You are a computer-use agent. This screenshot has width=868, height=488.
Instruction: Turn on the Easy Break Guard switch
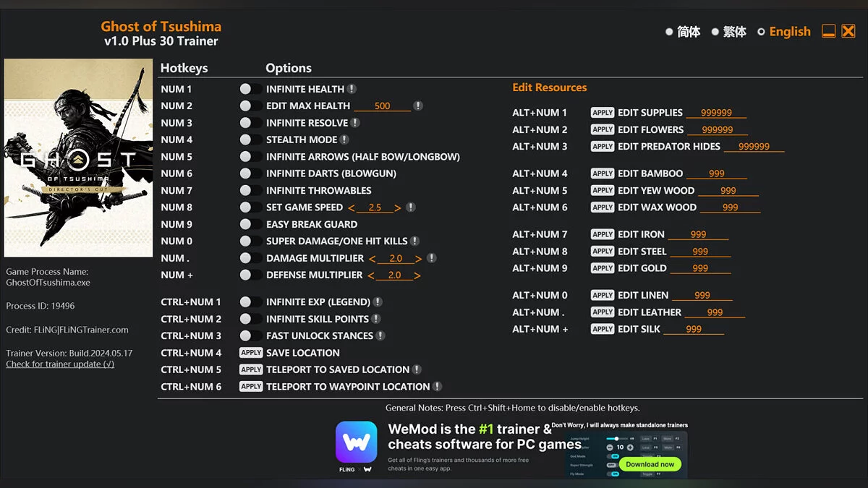click(x=250, y=224)
